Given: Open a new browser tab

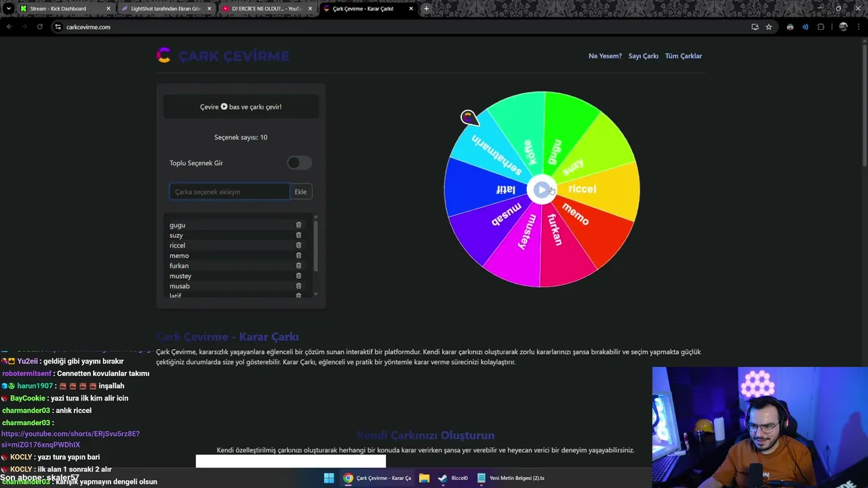Looking at the screenshot, I should [426, 9].
